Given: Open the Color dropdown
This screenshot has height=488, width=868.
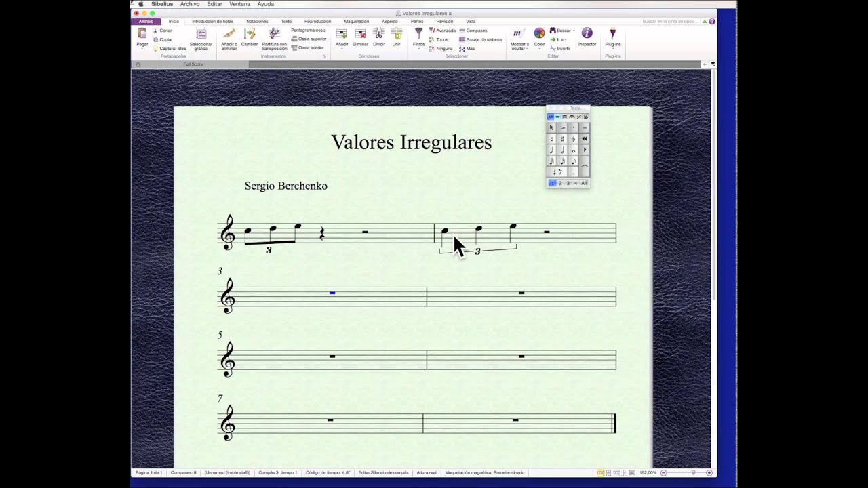Looking at the screenshot, I should click(539, 49).
